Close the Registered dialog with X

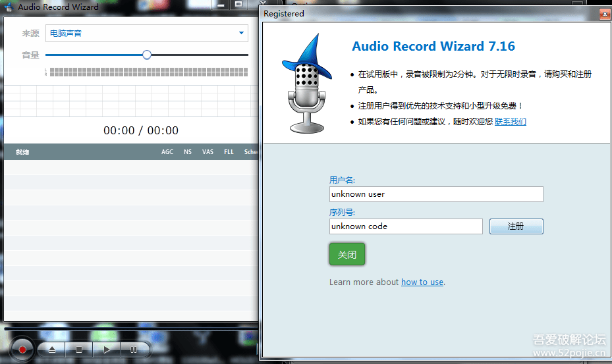coord(605,14)
